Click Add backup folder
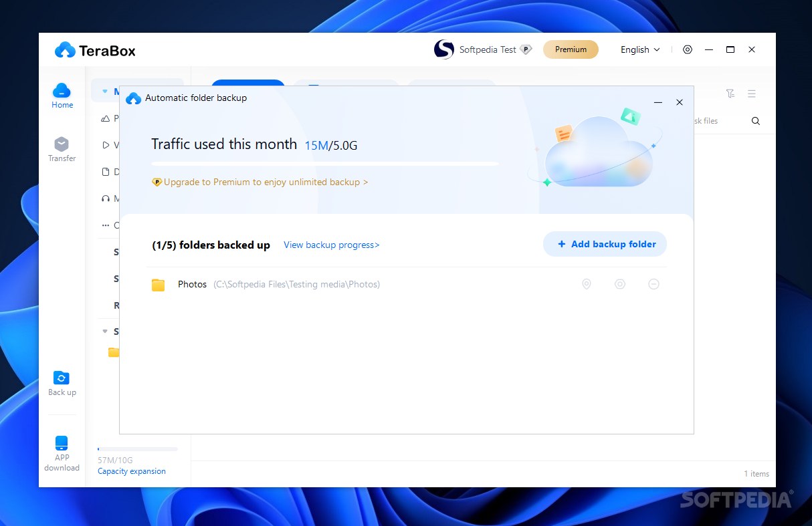Viewport: 812px width, 526px height. [x=605, y=244]
